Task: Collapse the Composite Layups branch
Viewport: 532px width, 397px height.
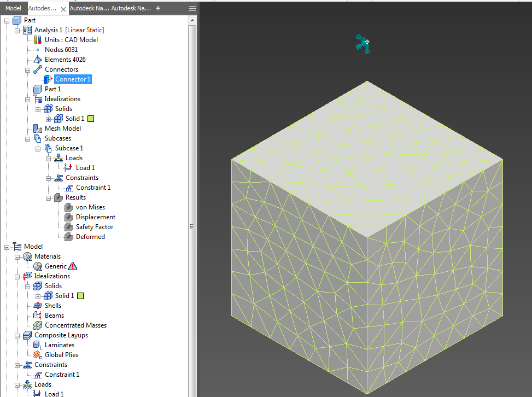Action: point(18,335)
